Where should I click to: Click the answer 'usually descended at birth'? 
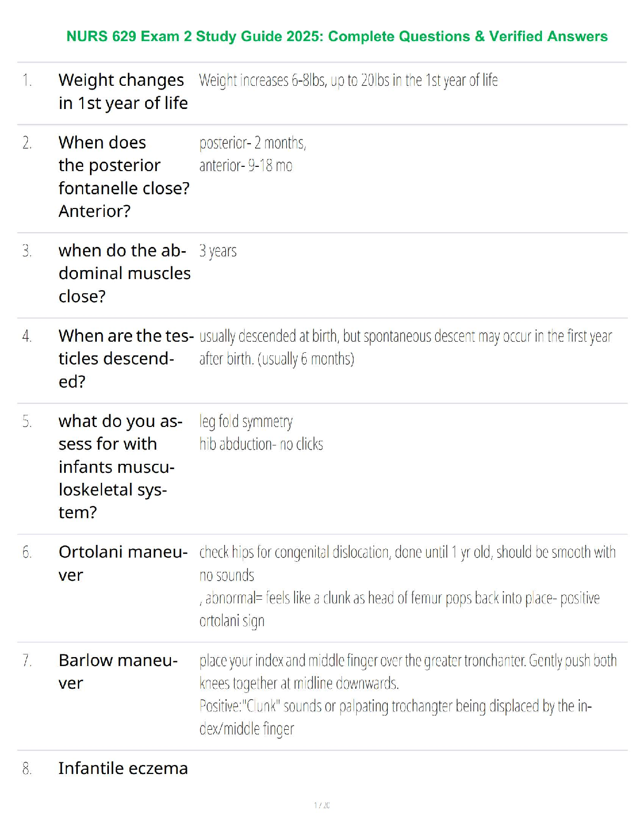click(406, 347)
